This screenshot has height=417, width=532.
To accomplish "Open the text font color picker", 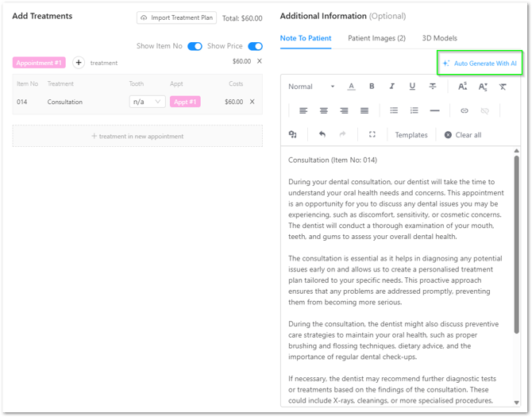I will [352, 87].
